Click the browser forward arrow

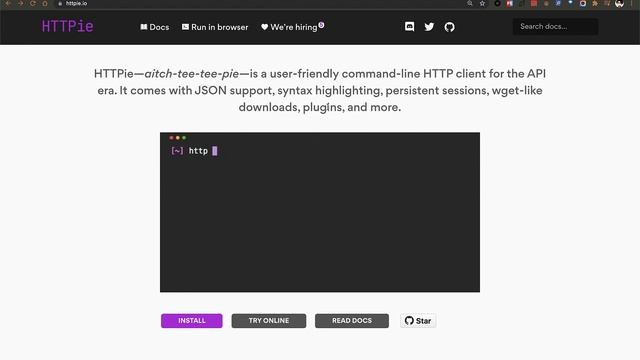coord(20,3)
